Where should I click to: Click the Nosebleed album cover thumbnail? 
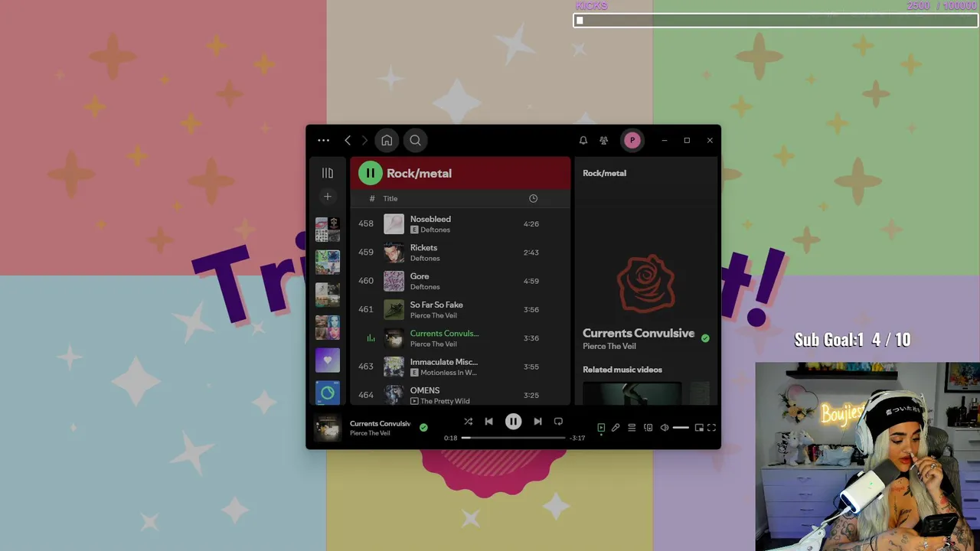click(x=394, y=224)
